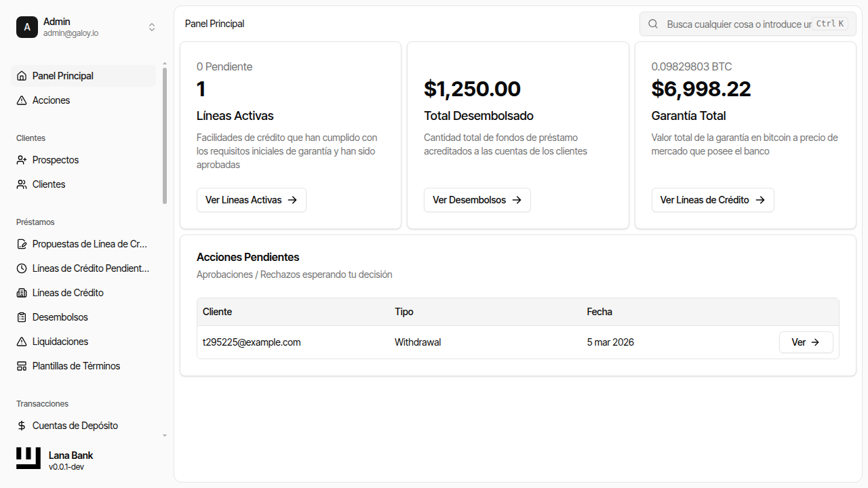868x488 pixels.
Task: Go to Liquidaciones in the sidebar
Action: (60, 342)
